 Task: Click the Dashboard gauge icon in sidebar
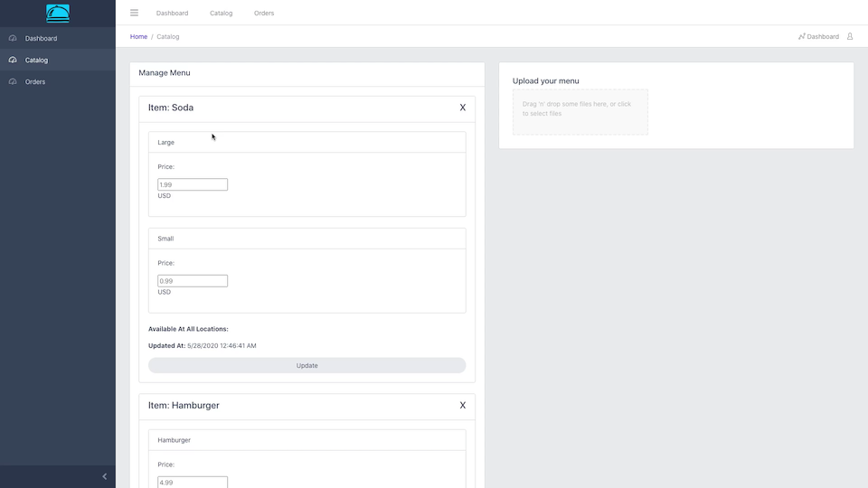13,38
